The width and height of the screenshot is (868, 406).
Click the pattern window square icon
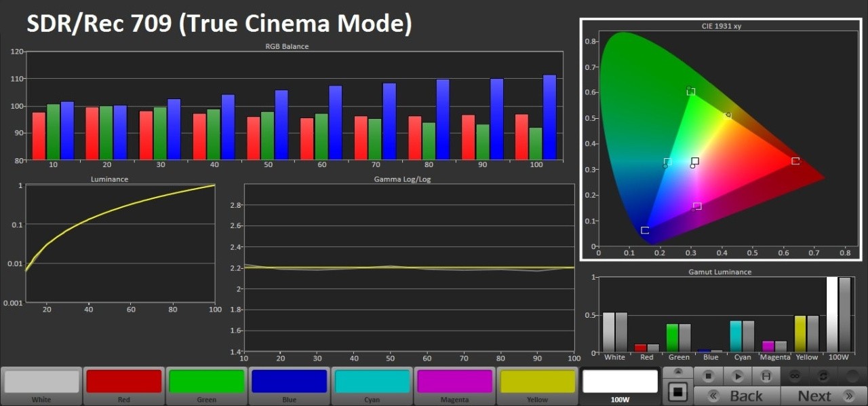(x=678, y=392)
